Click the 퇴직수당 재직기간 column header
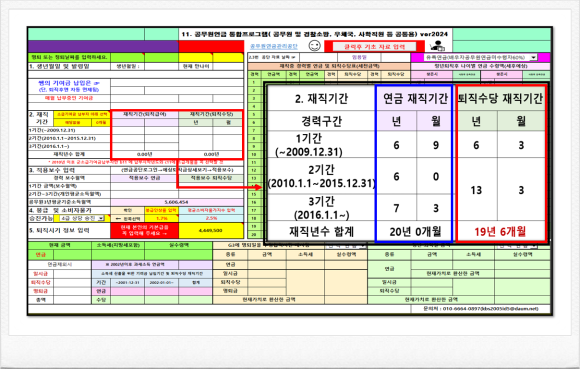 coord(500,98)
